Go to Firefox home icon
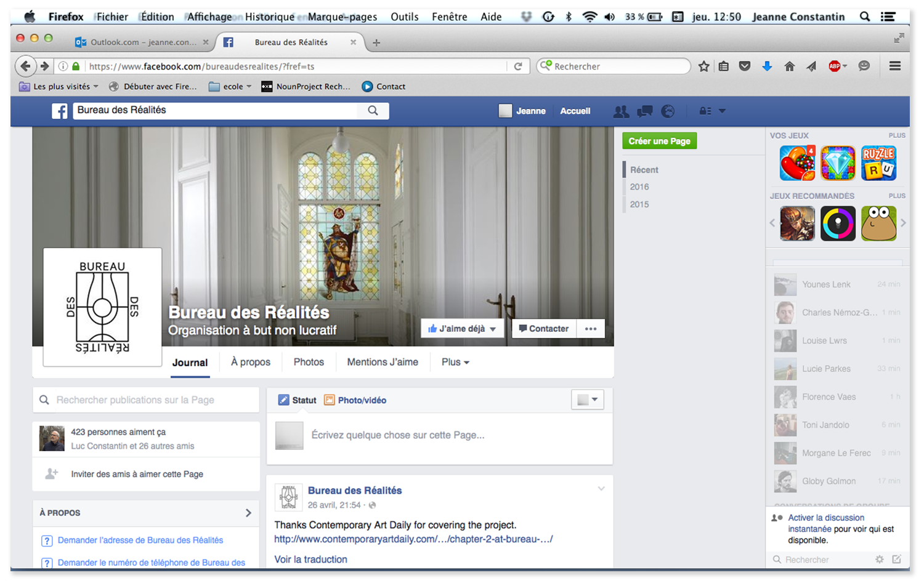This screenshot has height=586, width=924. (789, 66)
